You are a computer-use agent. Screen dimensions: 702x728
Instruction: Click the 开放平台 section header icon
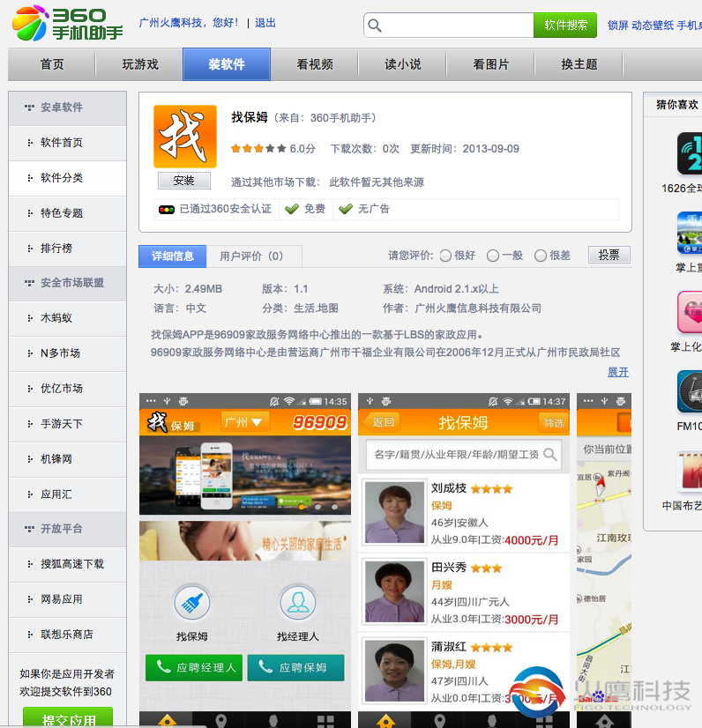point(29,529)
